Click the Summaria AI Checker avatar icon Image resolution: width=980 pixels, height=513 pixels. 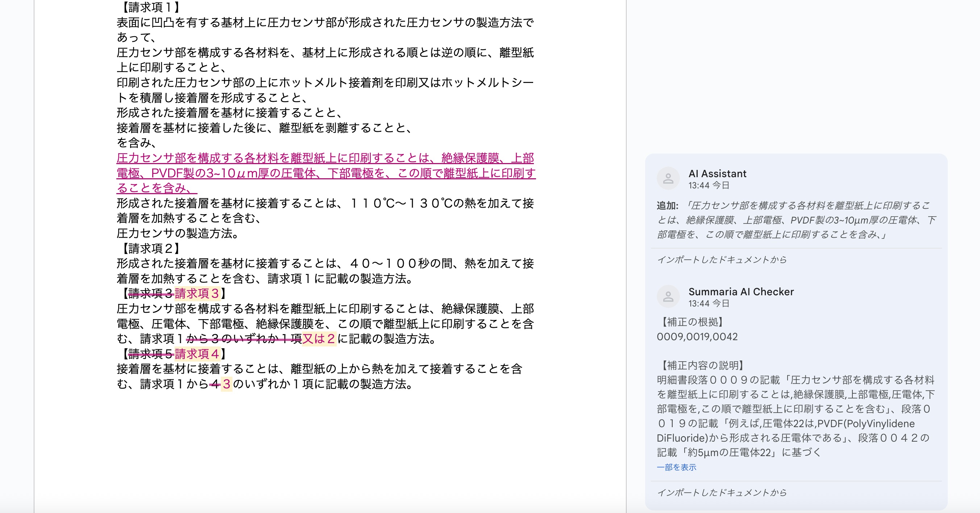pyautogui.click(x=668, y=296)
